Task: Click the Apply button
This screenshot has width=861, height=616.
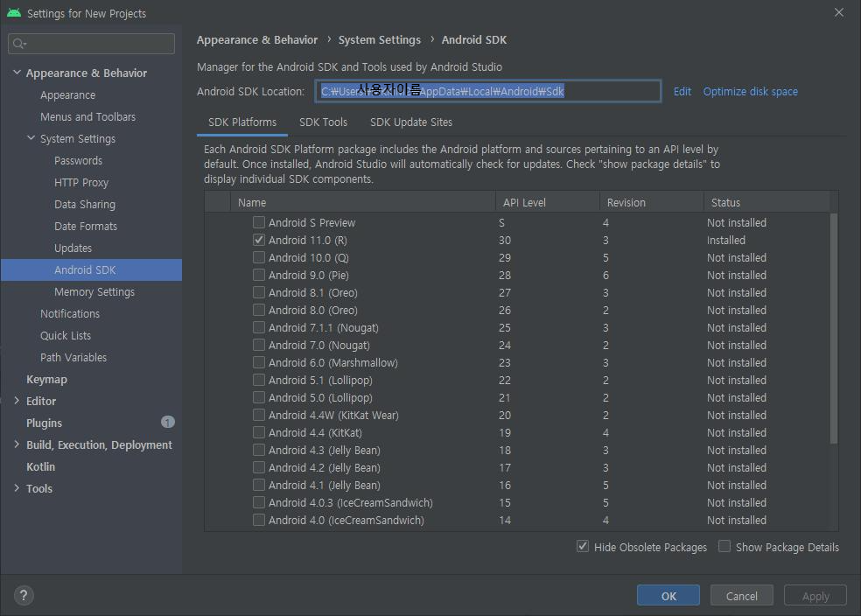Action: click(815, 596)
